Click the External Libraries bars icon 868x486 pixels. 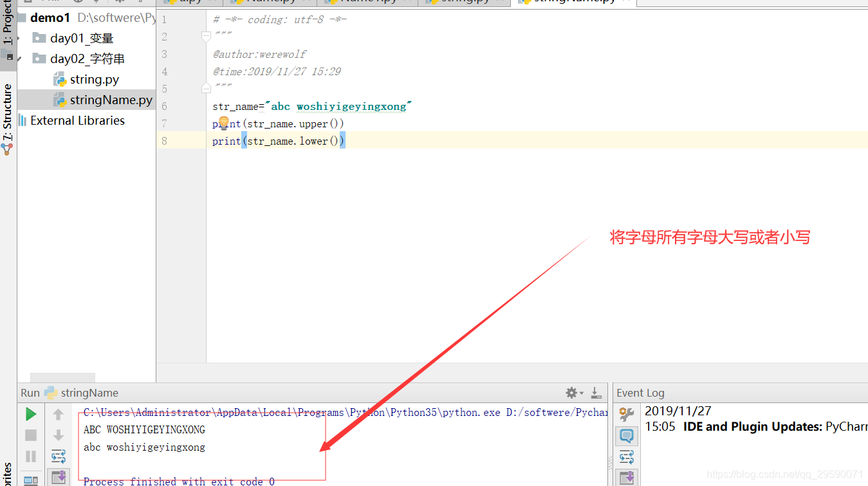coord(23,120)
